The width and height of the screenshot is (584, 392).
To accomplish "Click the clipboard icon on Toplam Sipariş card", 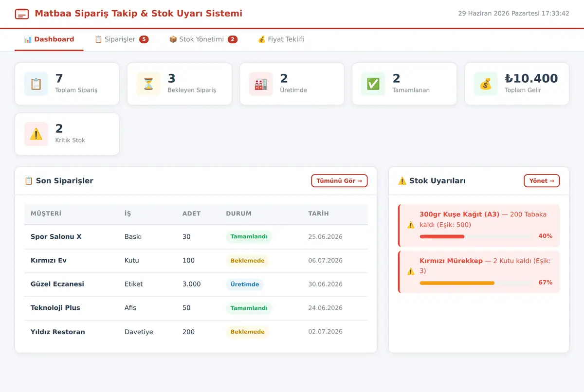I will [36, 84].
